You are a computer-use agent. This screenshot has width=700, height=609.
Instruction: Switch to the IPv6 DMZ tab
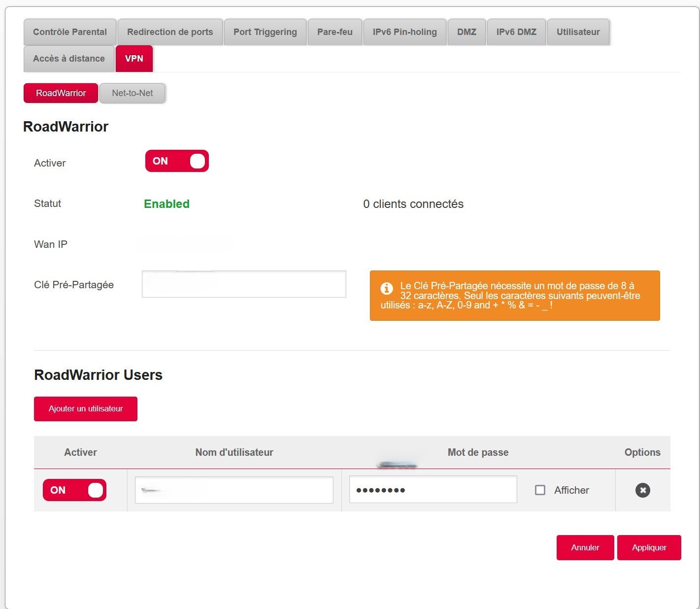pyautogui.click(x=516, y=32)
